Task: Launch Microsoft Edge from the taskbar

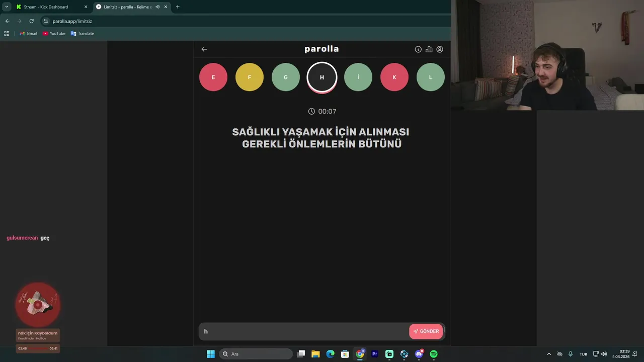Action: tap(330, 354)
